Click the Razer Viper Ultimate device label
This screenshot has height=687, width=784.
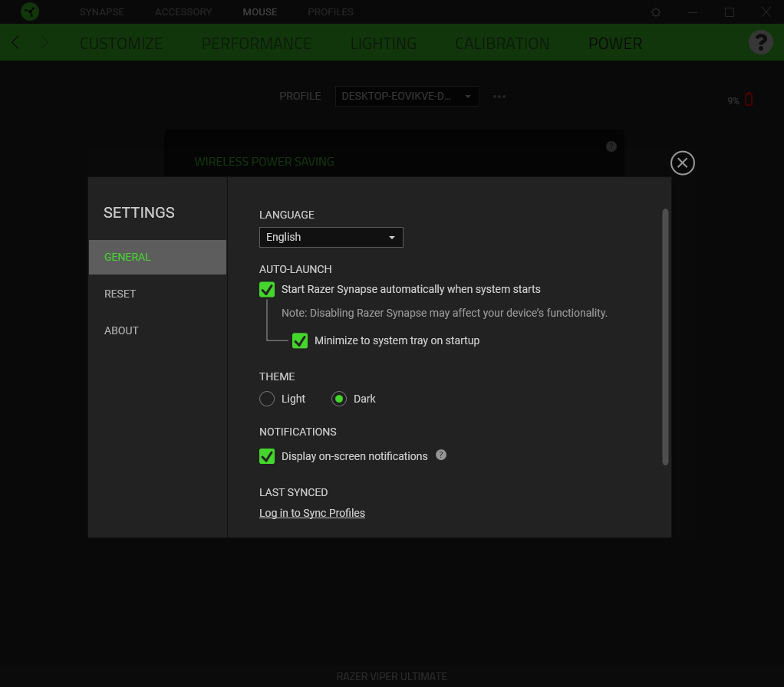(392, 676)
